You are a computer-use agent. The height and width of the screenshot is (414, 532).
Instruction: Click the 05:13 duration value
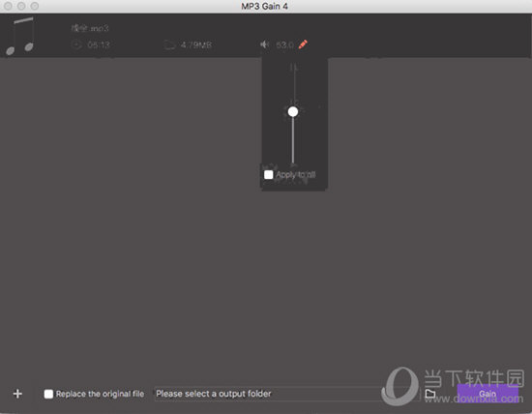coord(99,44)
